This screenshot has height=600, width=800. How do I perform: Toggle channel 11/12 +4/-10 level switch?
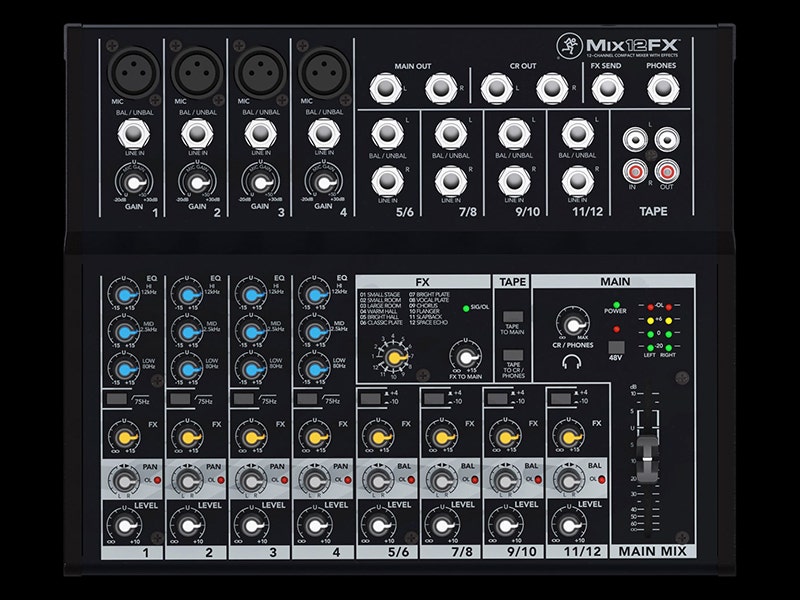coord(561,398)
